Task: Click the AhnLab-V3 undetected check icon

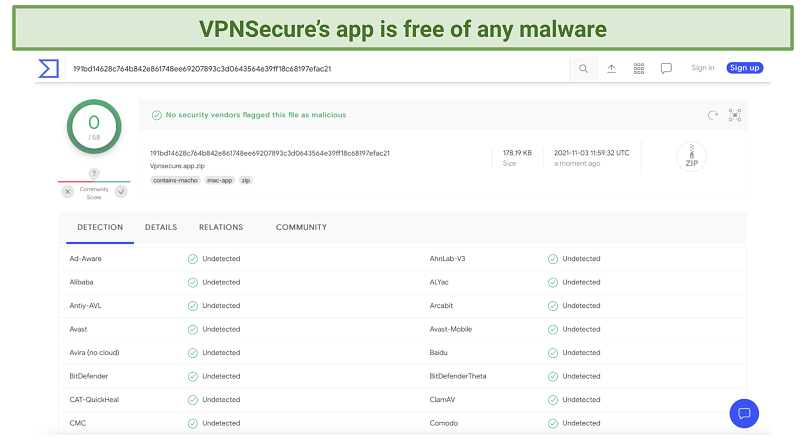Action: [x=553, y=259]
